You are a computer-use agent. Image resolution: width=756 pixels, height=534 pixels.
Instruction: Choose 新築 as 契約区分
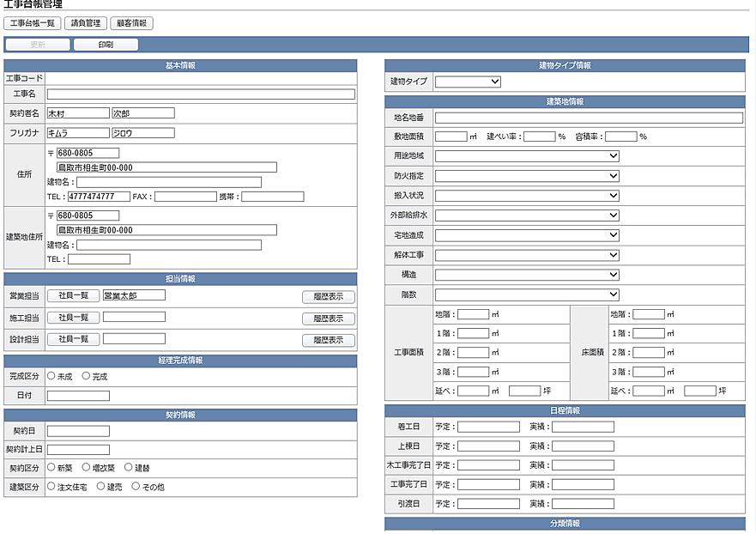pos(51,468)
